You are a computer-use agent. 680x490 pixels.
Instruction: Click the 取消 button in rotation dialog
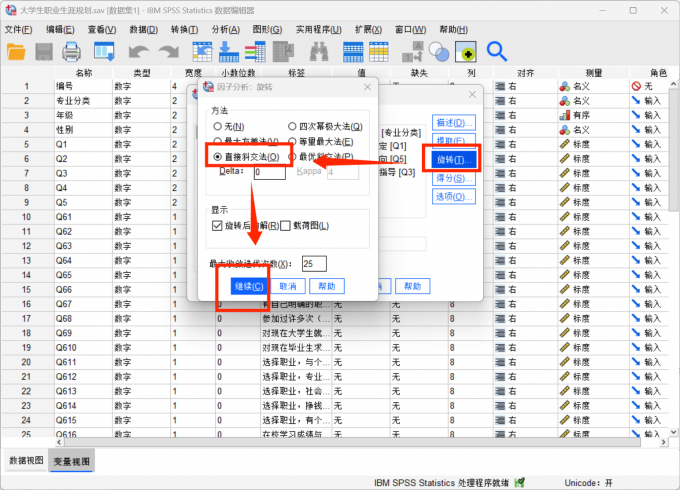click(289, 287)
